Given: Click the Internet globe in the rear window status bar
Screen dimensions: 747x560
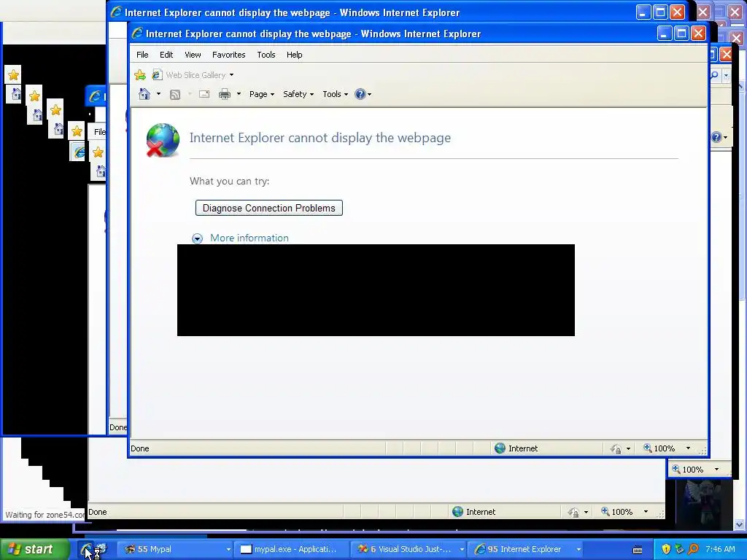Looking at the screenshot, I should 458,512.
